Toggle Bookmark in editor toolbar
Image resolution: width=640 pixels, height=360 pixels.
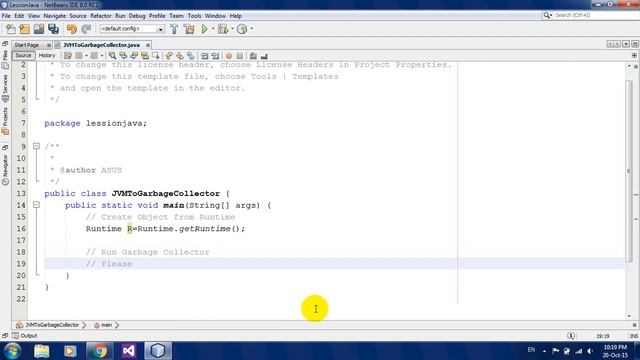[191, 56]
